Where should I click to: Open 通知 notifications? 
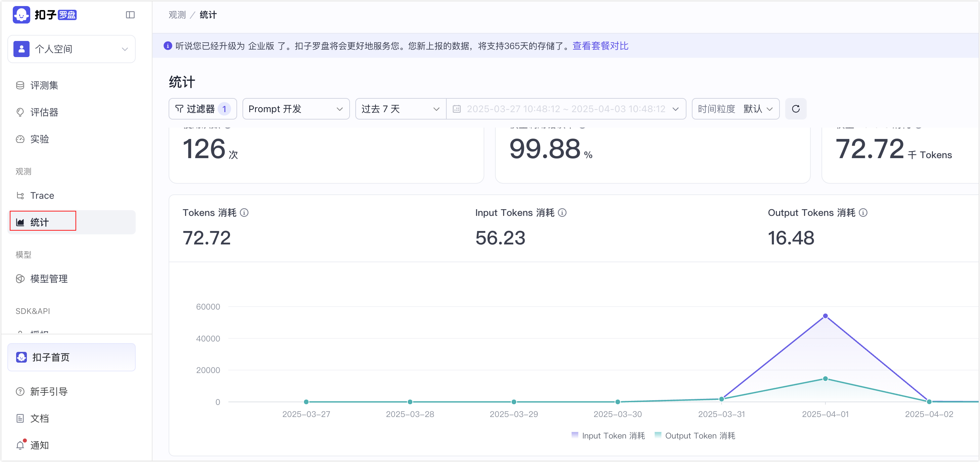(72, 445)
